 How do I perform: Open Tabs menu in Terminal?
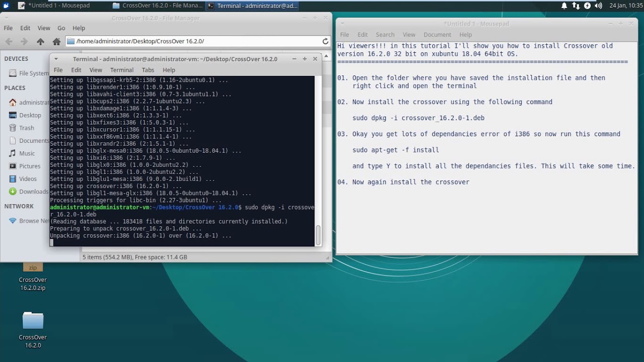148,70
